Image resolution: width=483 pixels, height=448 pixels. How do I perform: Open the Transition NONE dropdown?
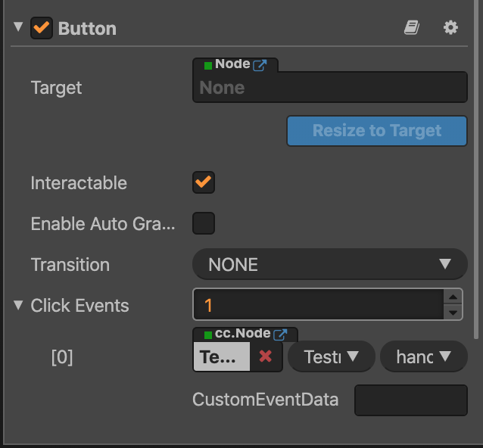coord(330,265)
